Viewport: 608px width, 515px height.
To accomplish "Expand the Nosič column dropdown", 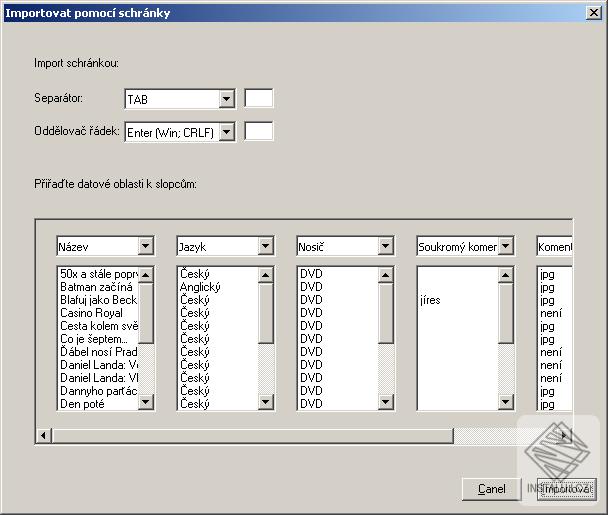I will point(385,246).
